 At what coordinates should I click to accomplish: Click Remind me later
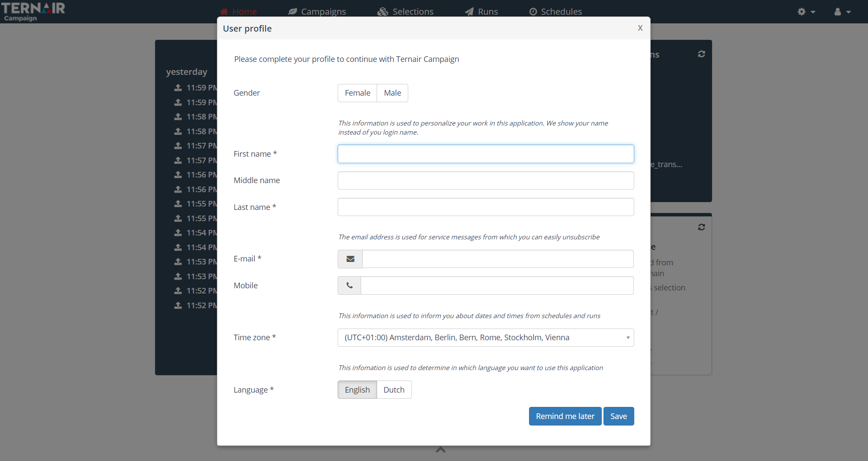click(x=565, y=416)
